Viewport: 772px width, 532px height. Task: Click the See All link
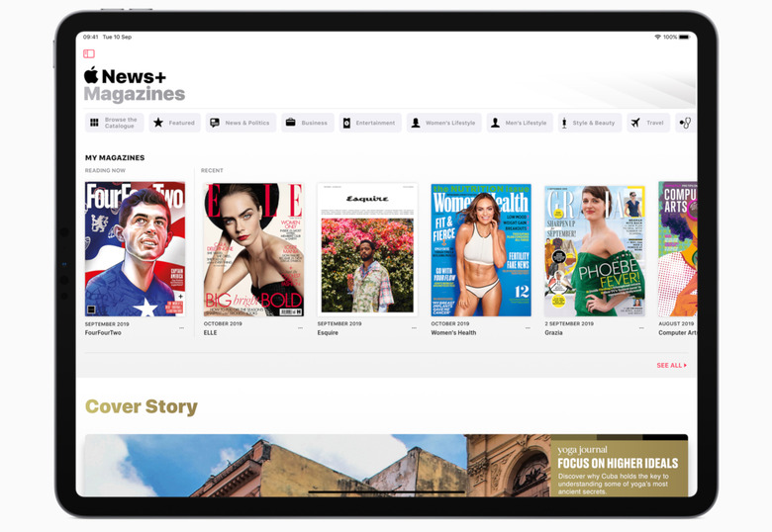tap(671, 366)
